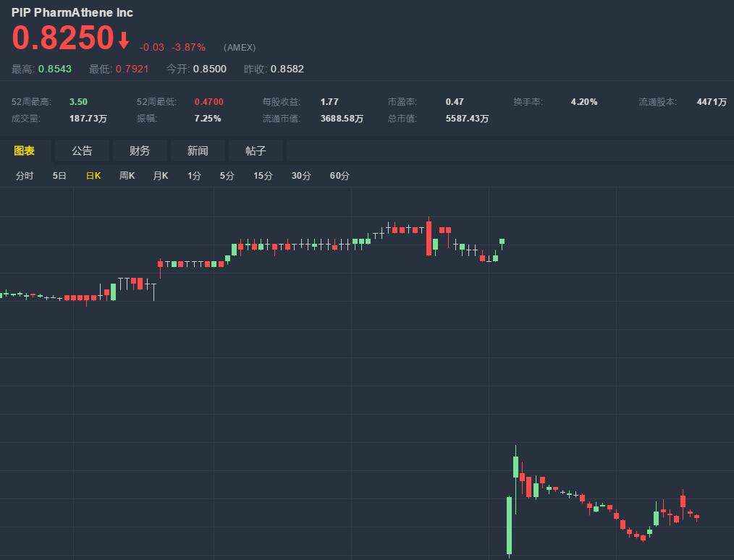Screen dimensions: 734x560
Task: Select the 分时 chart period
Action: (24, 176)
